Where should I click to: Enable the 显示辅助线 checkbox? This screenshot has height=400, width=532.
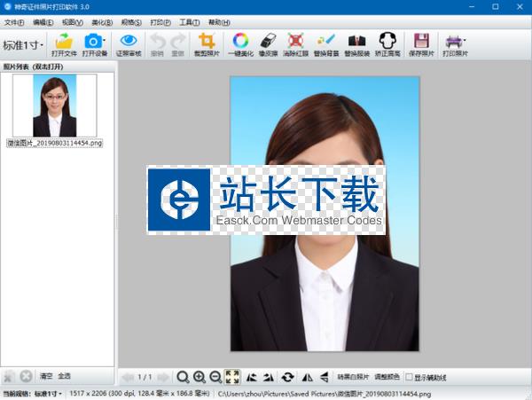click(408, 377)
